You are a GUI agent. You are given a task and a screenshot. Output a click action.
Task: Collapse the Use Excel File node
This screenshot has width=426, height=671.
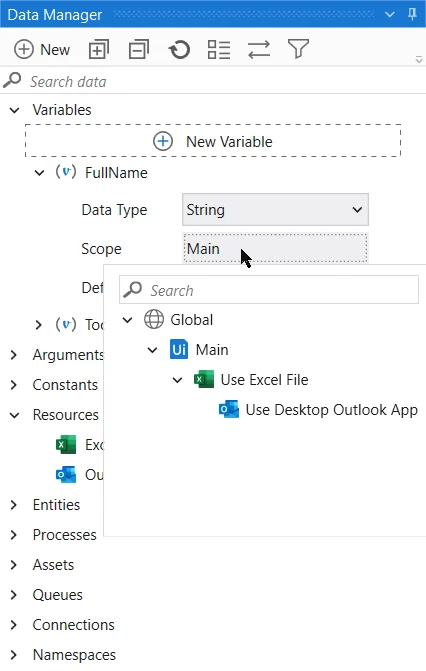(177, 380)
